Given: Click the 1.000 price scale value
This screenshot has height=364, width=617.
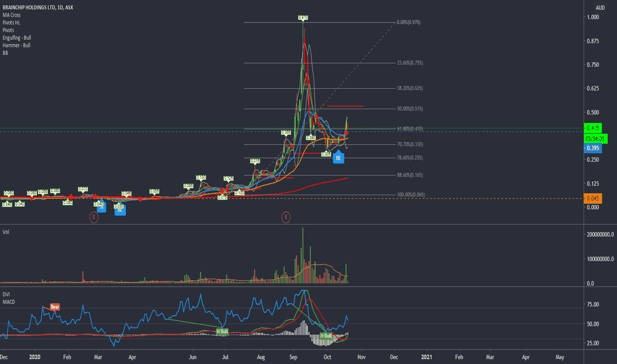Looking at the screenshot, I should click(x=593, y=17).
